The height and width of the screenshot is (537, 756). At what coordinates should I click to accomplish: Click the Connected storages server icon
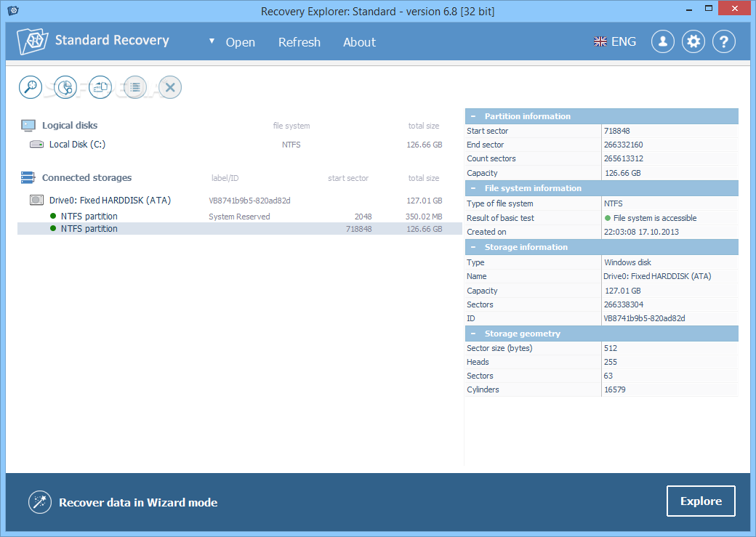coord(28,177)
